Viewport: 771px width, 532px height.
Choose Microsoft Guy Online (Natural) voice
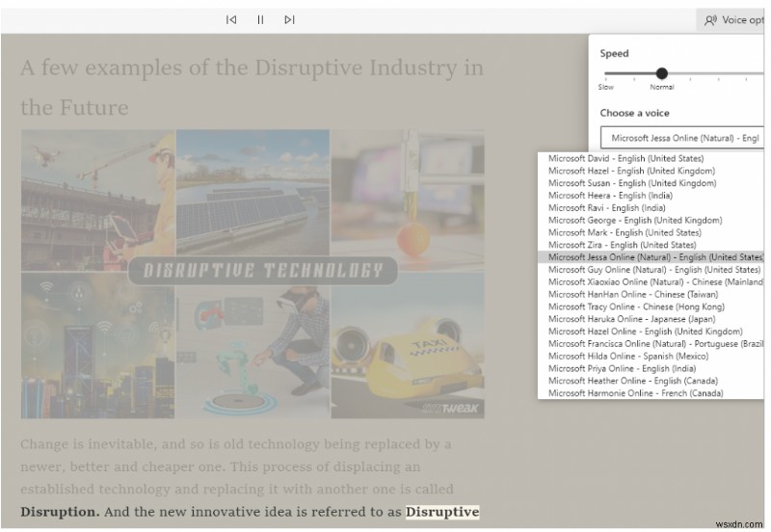tap(651, 270)
